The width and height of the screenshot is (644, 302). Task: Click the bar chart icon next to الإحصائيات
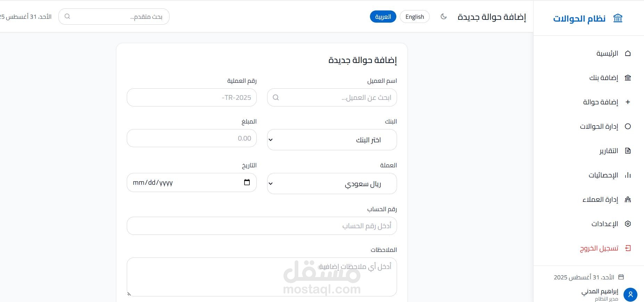point(628,175)
